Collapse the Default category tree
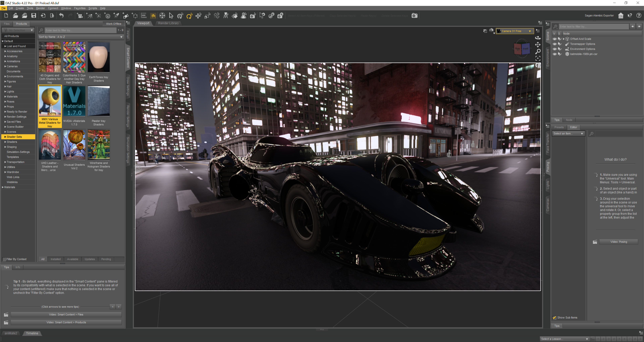Viewport: 644px width, 342px height. [x=3, y=41]
